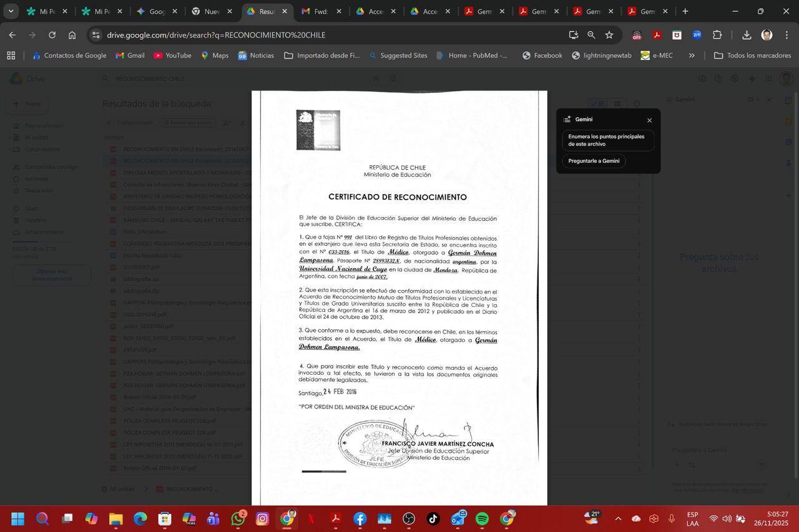Show hidden system tray icons
This screenshot has height=532, width=799.
tap(618, 519)
